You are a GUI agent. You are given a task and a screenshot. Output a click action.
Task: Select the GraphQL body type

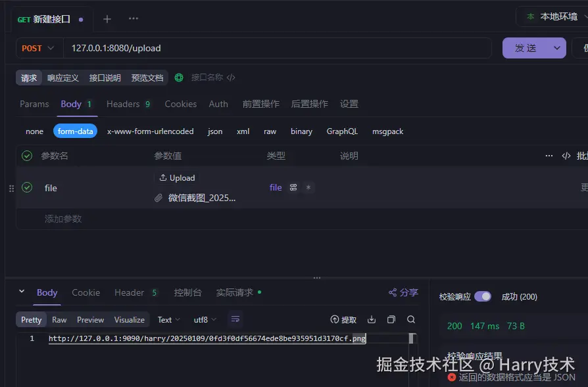click(342, 131)
